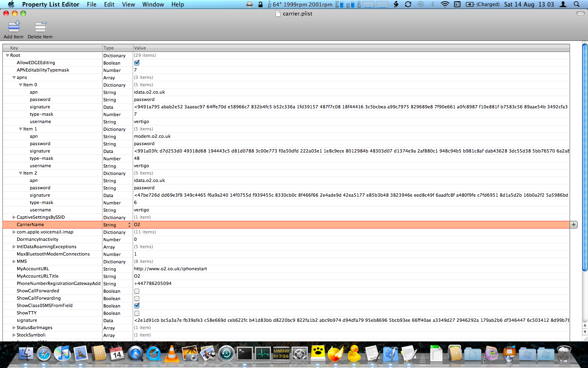Click the Delete Item toolbar button
Image resolution: width=588 pixels, height=368 pixels.
pos(40,30)
